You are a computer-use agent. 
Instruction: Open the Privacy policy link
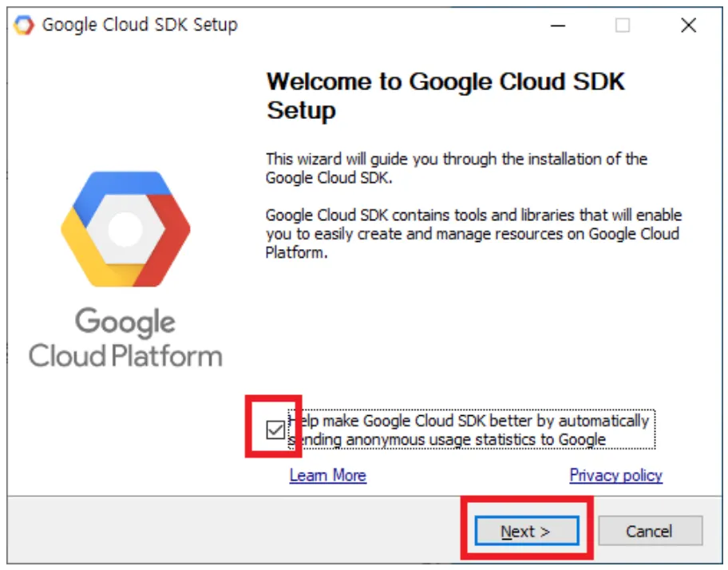(615, 476)
